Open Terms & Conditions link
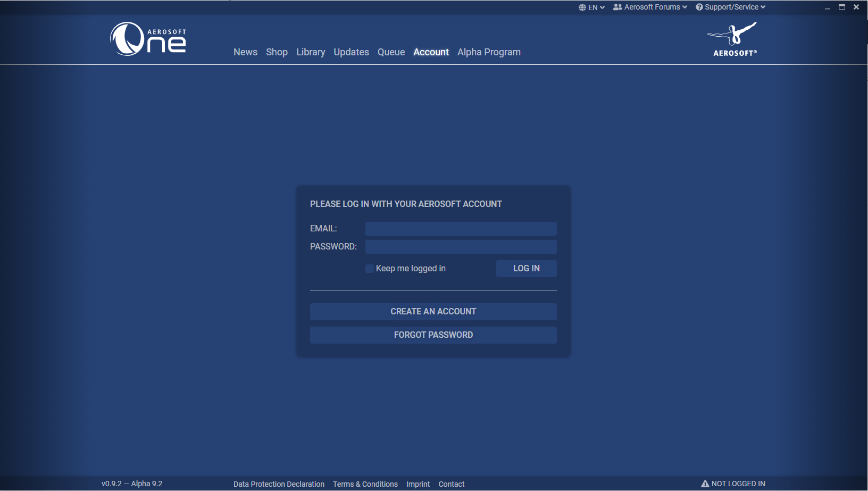 tap(365, 484)
